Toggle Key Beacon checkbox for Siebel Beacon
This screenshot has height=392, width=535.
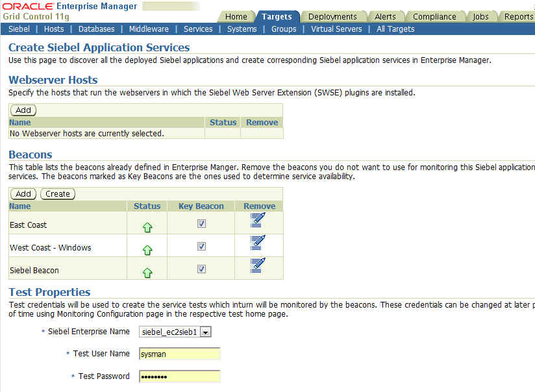click(x=201, y=269)
